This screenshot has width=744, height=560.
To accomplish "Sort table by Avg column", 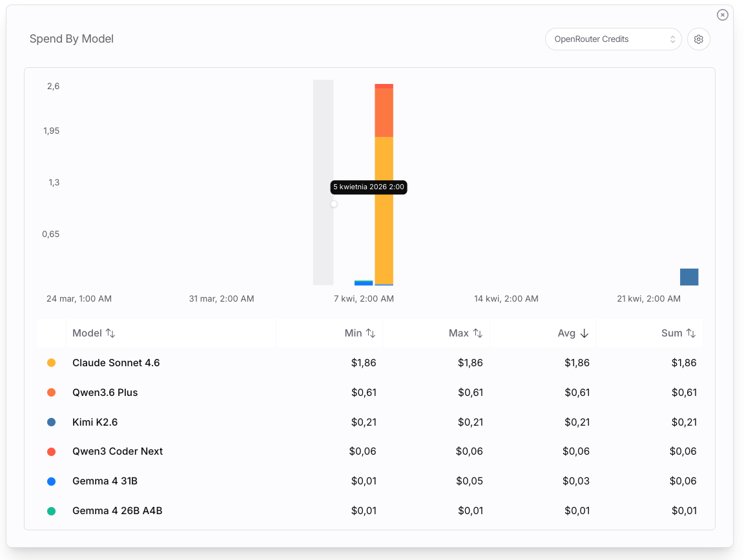I will [573, 333].
